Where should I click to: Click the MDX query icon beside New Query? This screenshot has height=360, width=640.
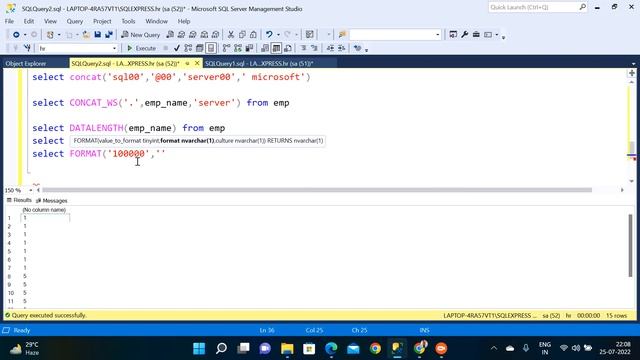(181, 35)
